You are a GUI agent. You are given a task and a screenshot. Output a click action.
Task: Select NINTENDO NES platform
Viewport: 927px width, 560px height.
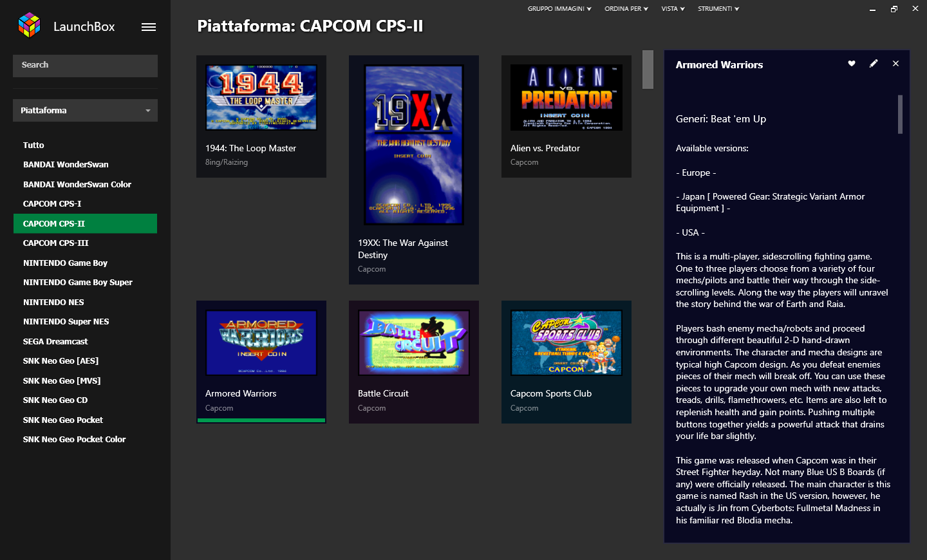click(85, 303)
